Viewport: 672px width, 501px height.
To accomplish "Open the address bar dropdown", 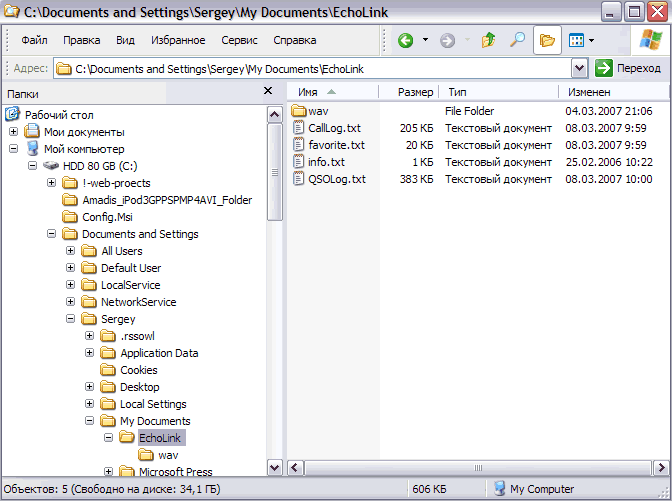I will (579, 69).
